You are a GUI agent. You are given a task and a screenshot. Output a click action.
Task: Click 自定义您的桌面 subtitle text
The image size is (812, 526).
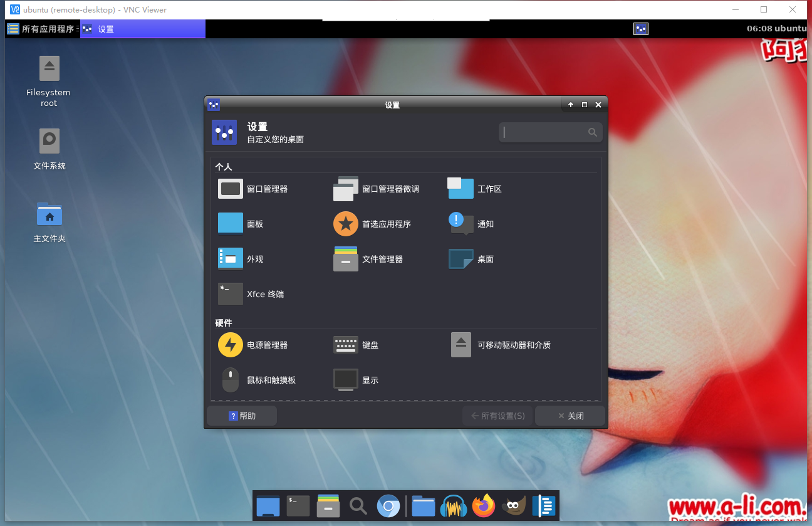click(276, 139)
